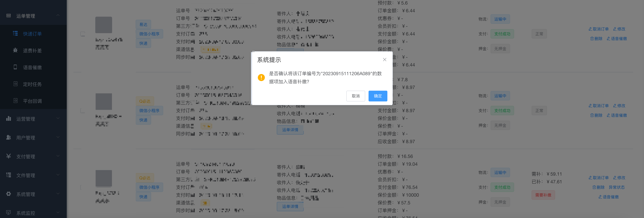Open the 语音催缴 sidebar menu item
This screenshot has width=644, height=218.
33,67
